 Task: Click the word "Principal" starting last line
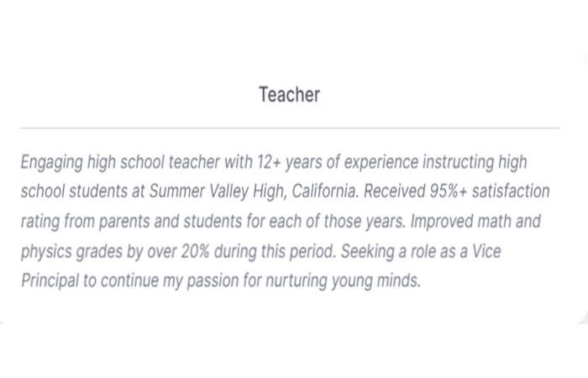[50, 281]
